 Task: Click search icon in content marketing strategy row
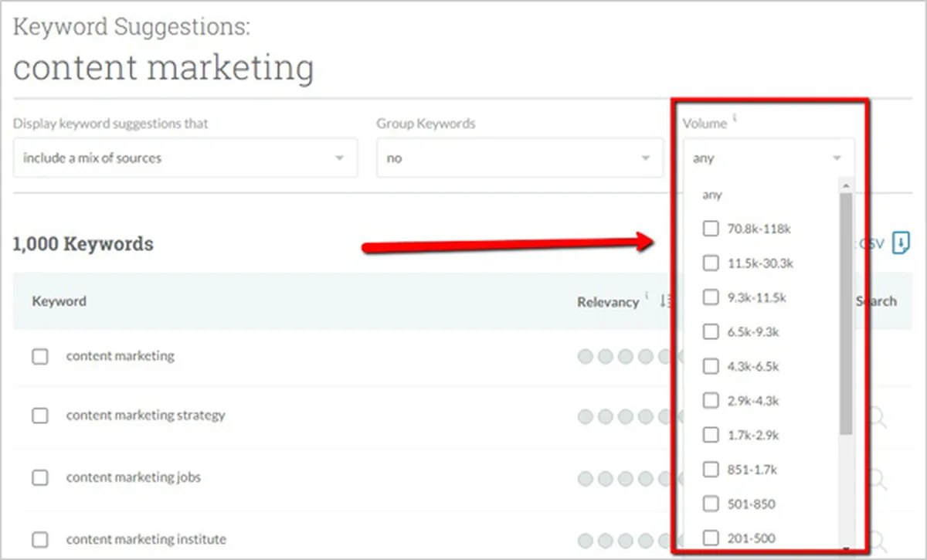878,418
